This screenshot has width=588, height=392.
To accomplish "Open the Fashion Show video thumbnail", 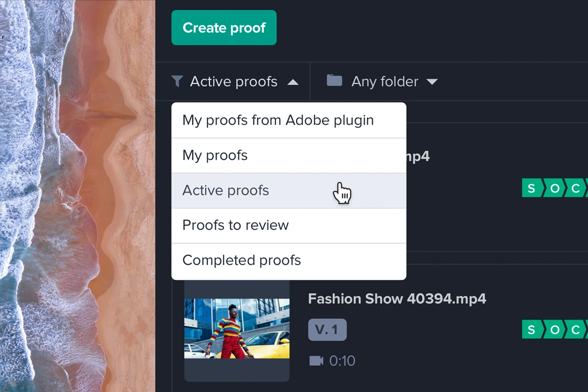I will (x=237, y=328).
